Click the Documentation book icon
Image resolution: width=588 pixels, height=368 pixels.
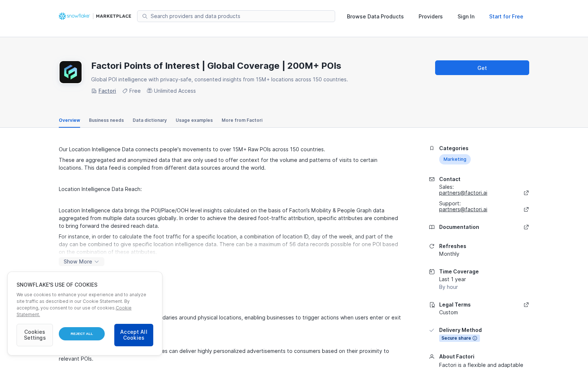(432, 227)
